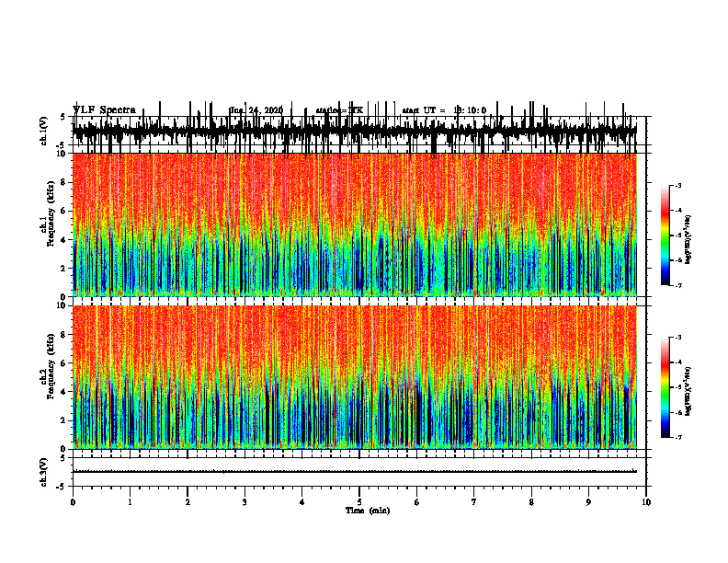728x563 pixels.
Task: Click the ch.2 color bar PSD units label
Action: (688, 391)
